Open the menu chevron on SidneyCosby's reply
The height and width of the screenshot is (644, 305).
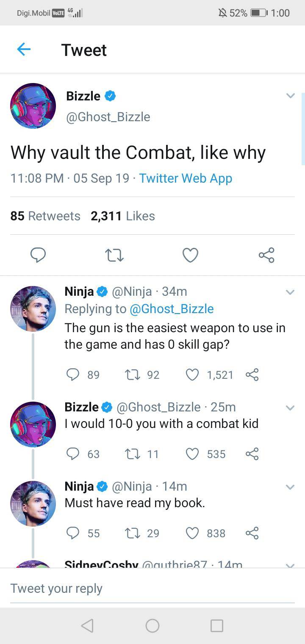291,566
